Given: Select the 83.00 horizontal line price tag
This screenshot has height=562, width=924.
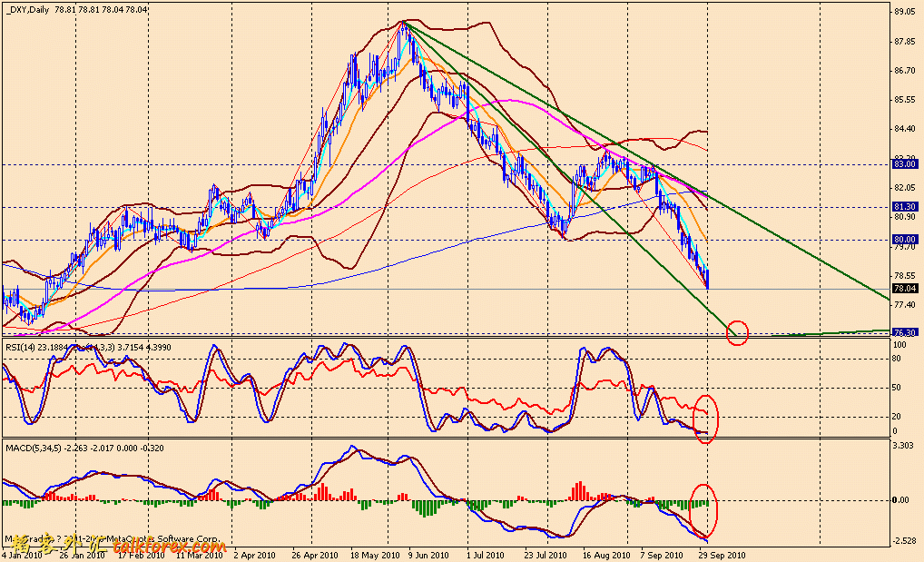Looking at the screenshot, I should 904,164.
